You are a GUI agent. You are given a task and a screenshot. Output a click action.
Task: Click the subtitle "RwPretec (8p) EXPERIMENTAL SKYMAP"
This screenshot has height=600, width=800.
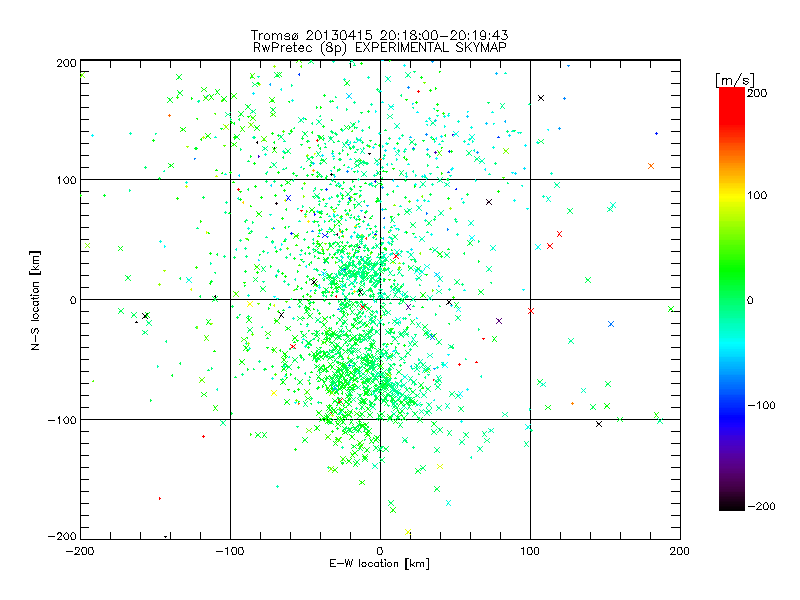[379, 47]
